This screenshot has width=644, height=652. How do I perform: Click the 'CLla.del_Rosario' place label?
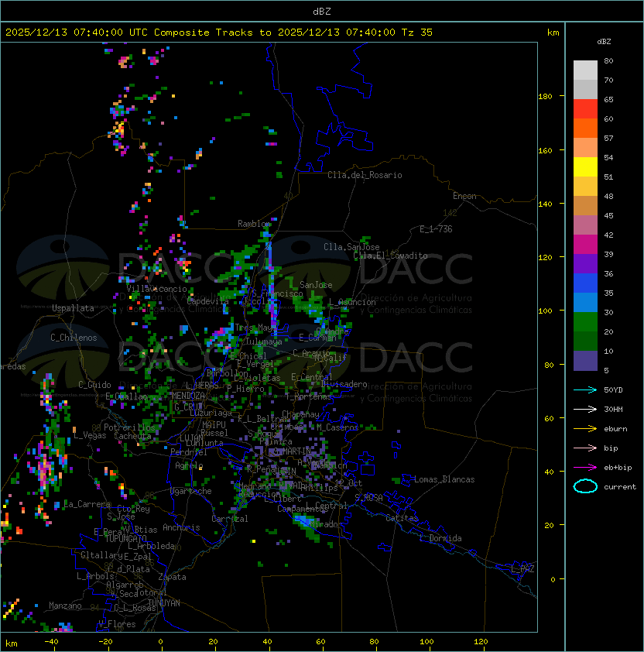(365, 175)
